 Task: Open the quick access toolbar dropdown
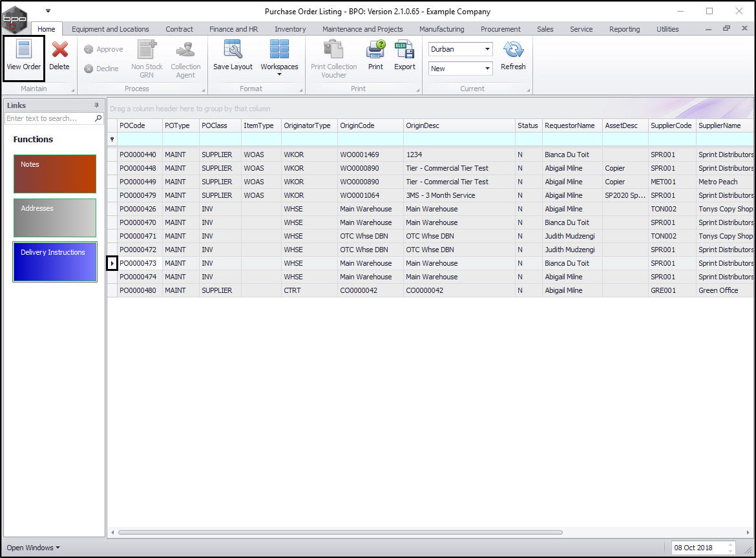48,10
